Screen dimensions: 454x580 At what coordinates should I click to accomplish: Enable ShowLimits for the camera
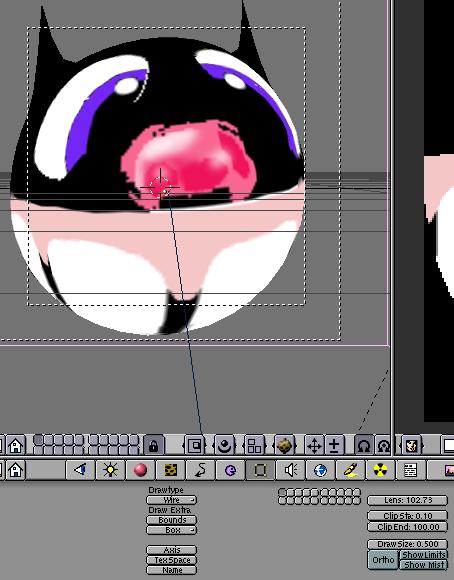(x=424, y=555)
